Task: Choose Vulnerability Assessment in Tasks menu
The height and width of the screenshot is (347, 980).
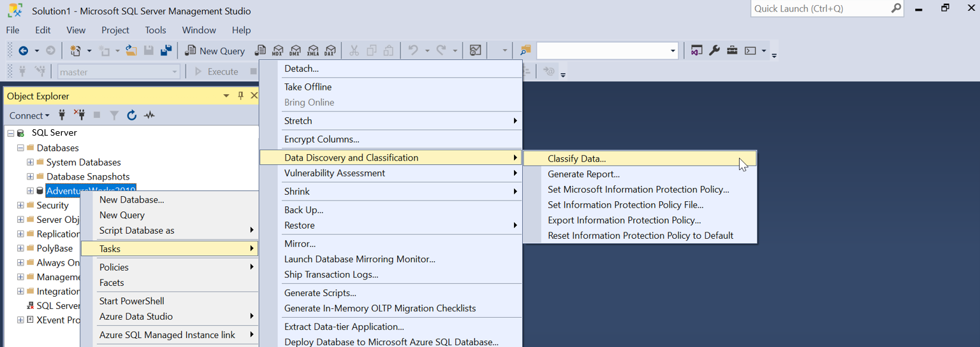Action: coord(334,173)
